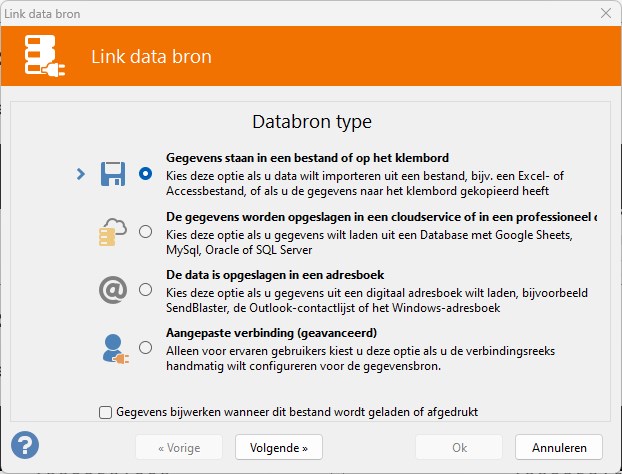Image resolution: width=622 pixels, height=474 pixels.
Task: Click the database plug icon in orange header
Action: [x=44, y=56]
